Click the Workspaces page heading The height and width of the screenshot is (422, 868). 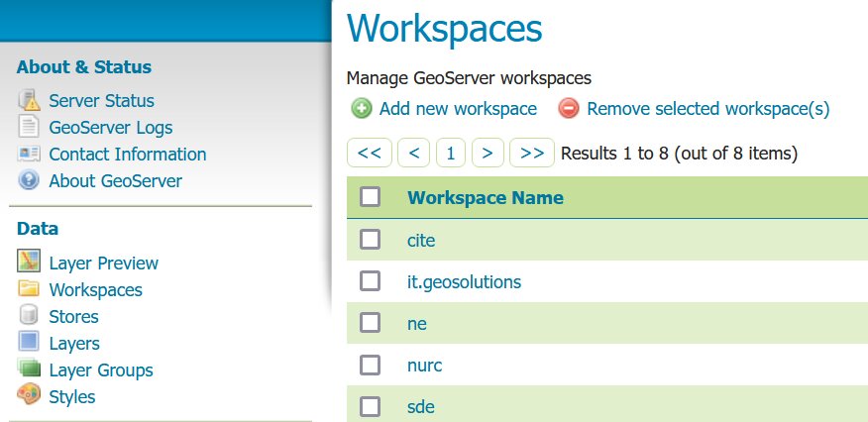coord(445,28)
